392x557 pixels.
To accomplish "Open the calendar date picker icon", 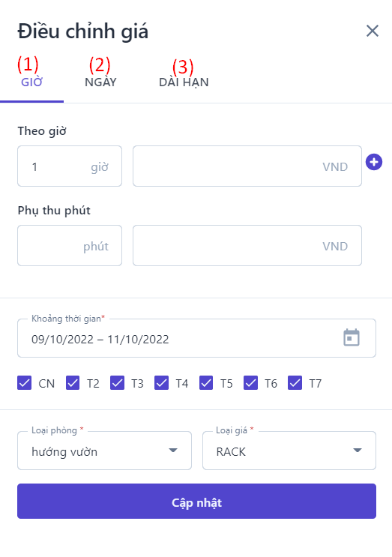I will click(x=352, y=337).
